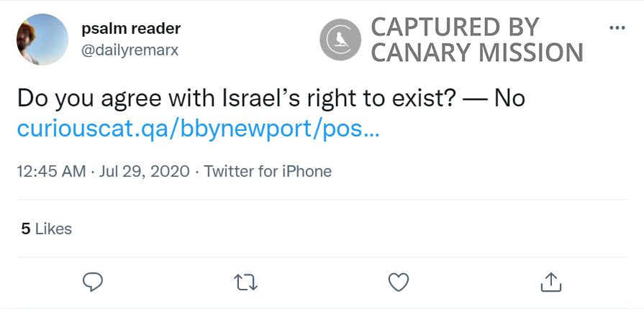Click the Canary Mission bird logo
This screenshot has width=644, height=309.
click(340, 40)
